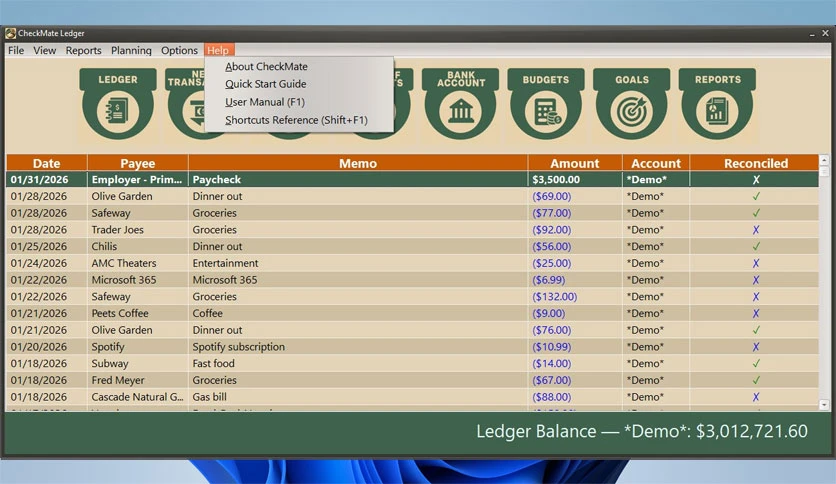
Task: Click the Spotify subscription memo cell
Action: (358, 346)
